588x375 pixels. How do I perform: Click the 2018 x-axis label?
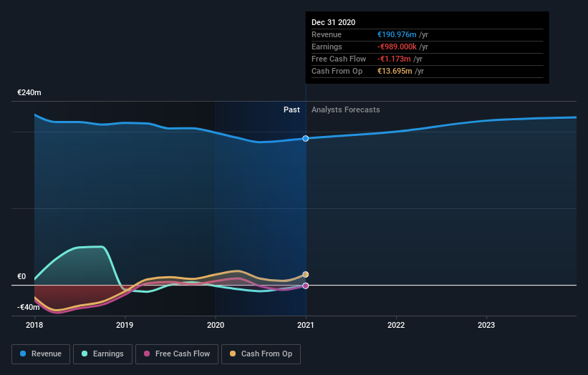point(34,325)
